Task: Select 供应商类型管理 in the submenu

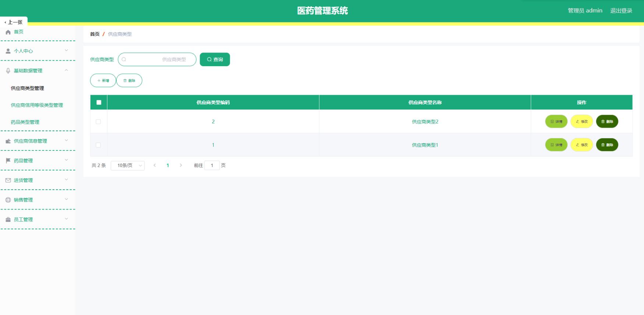Action: tap(28, 88)
